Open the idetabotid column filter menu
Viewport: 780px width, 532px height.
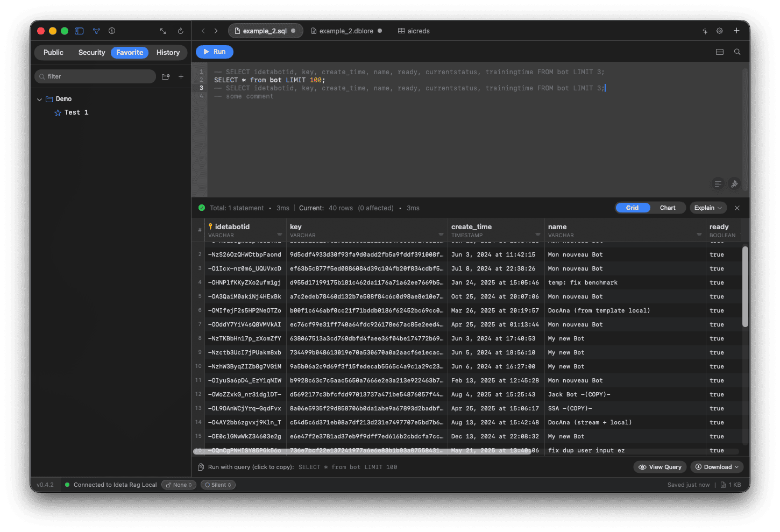[280, 235]
